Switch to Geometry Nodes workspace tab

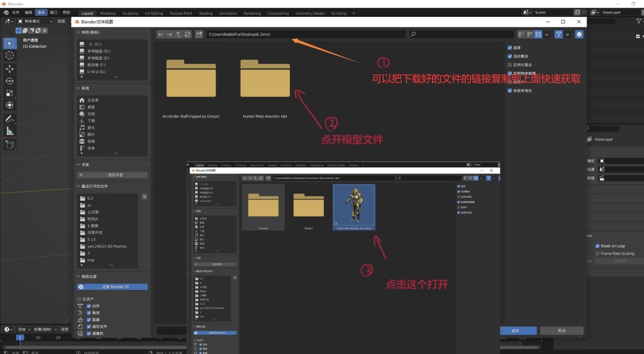pyautogui.click(x=310, y=13)
